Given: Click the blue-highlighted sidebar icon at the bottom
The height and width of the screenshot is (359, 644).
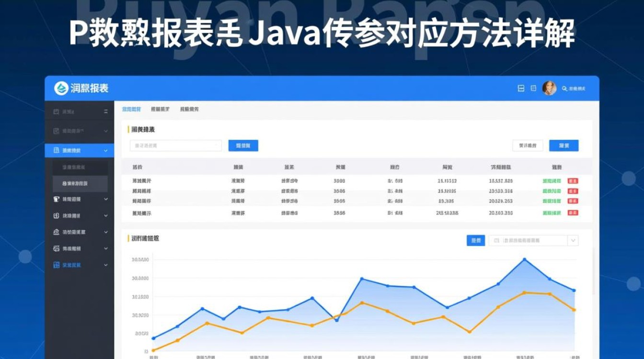Looking at the screenshot, I should pyautogui.click(x=56, y=265).
